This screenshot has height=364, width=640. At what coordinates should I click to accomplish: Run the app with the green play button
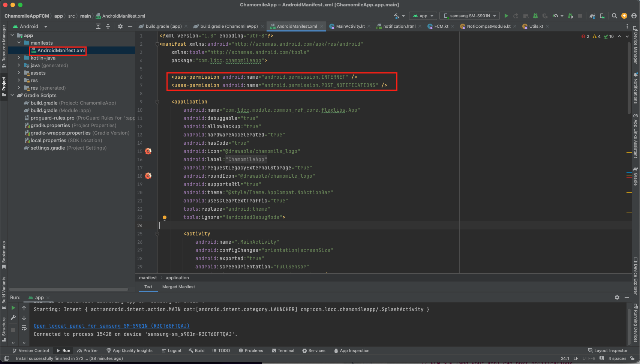506,16
